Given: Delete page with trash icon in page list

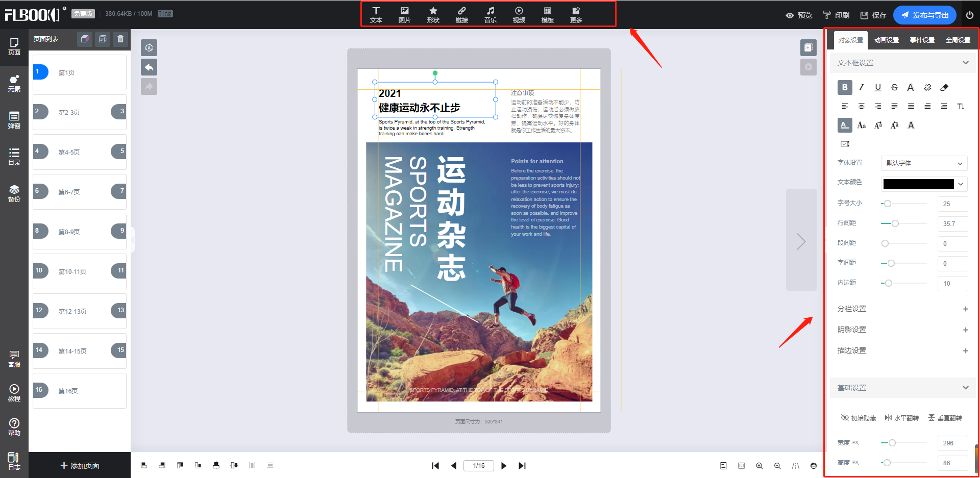Looking at the screenshot, I should 120,39.
